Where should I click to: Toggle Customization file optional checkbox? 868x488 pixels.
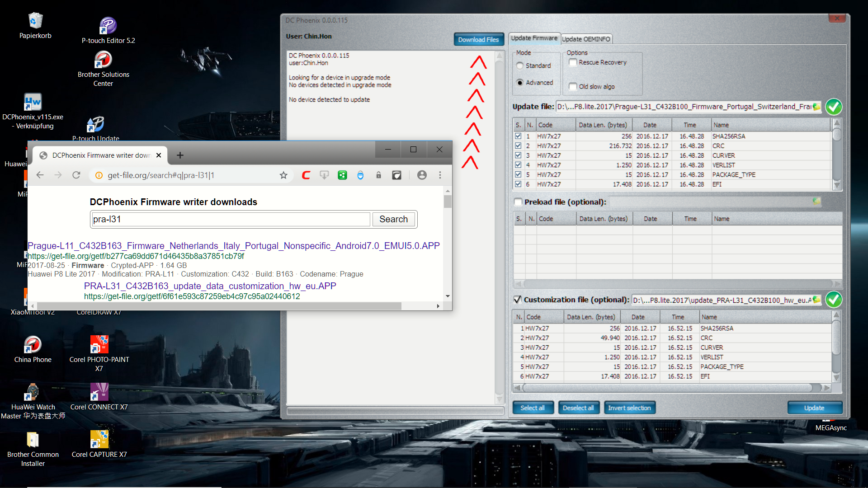pyautogui.click(x=518, y=300)
